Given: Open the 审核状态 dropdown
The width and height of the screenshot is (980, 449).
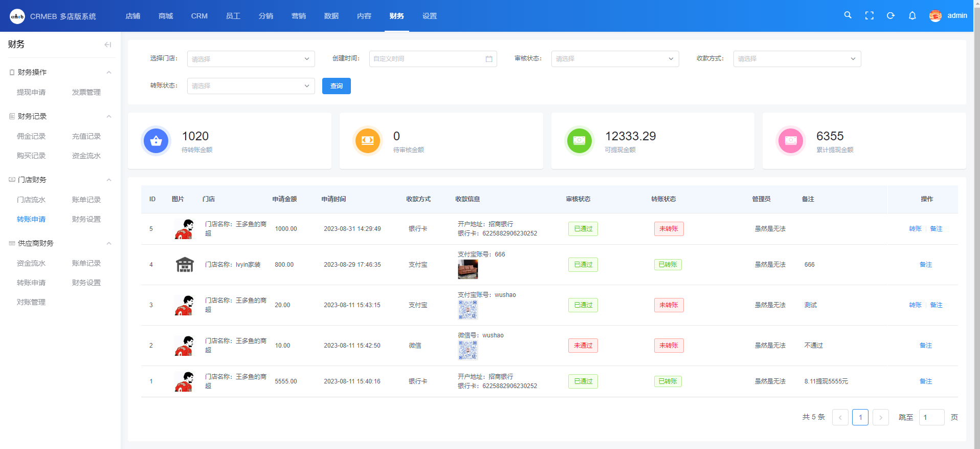Looking at the screenshot, I should click(x=615, y=59).
